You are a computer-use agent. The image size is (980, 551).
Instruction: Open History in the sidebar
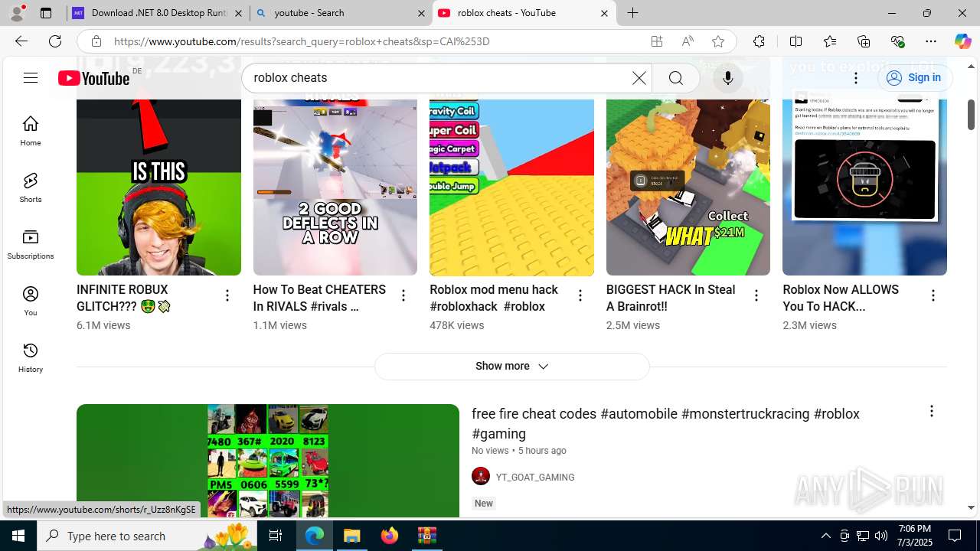tap(31, 357)
